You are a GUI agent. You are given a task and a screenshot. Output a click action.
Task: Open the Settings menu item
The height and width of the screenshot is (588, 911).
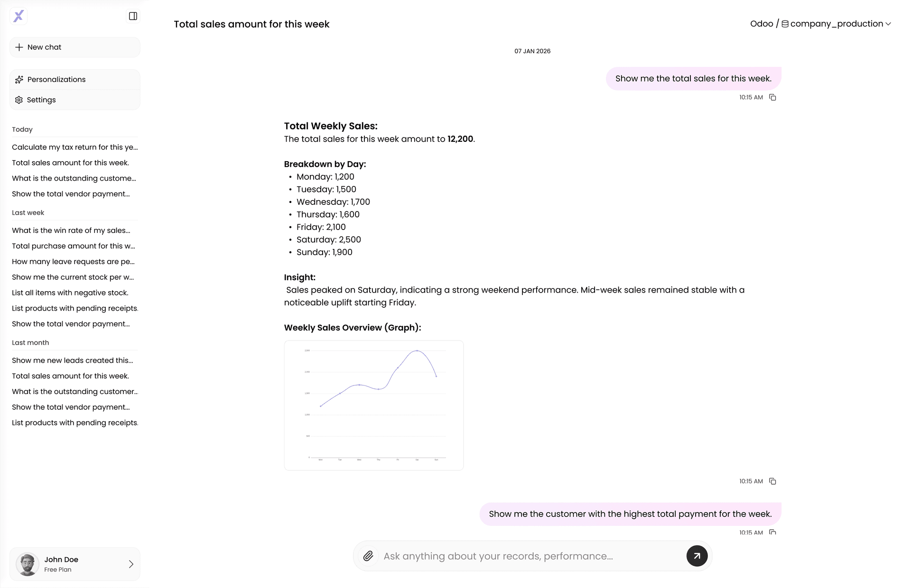74,100
